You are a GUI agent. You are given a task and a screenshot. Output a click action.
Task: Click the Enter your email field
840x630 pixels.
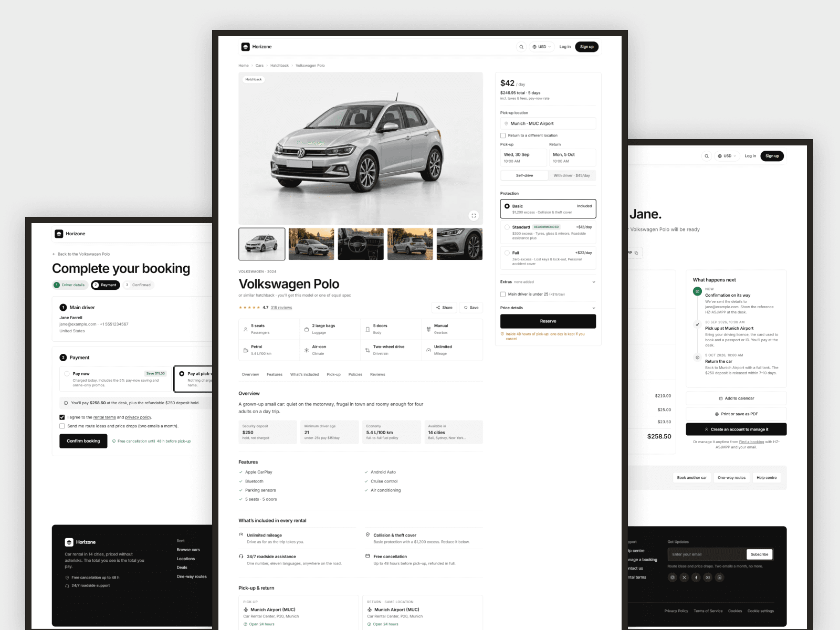tap(707, 554)
